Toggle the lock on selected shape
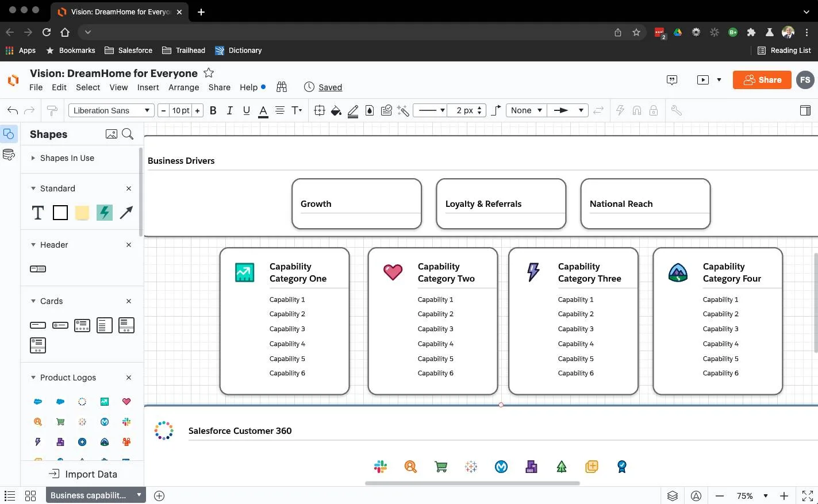 654,110
